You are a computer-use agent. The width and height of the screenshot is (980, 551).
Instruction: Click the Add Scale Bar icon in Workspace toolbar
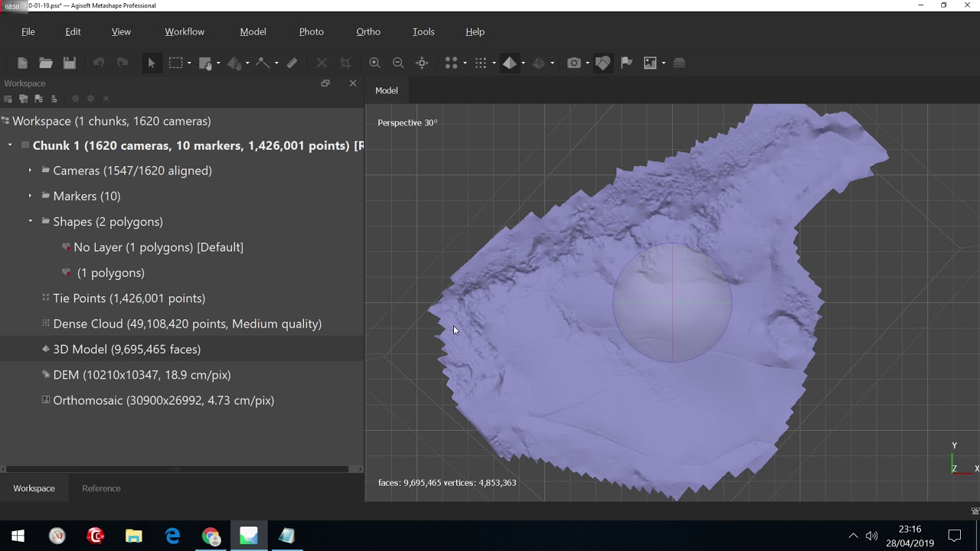54,99
